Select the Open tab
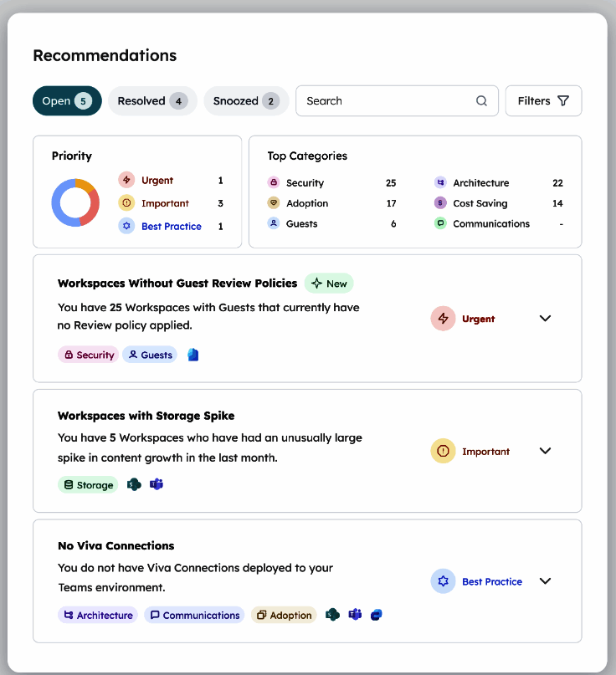 [x=66, y=101]
